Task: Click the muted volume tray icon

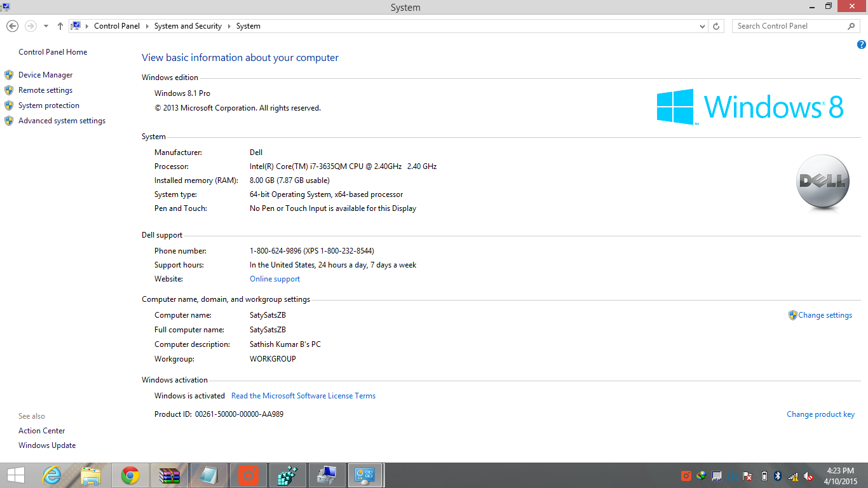Action: [x=809, y=476]
